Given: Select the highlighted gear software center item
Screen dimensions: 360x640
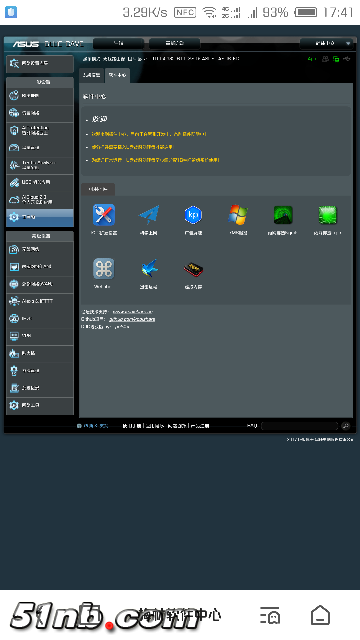Looking at the screenshot, I should (40, 217).
